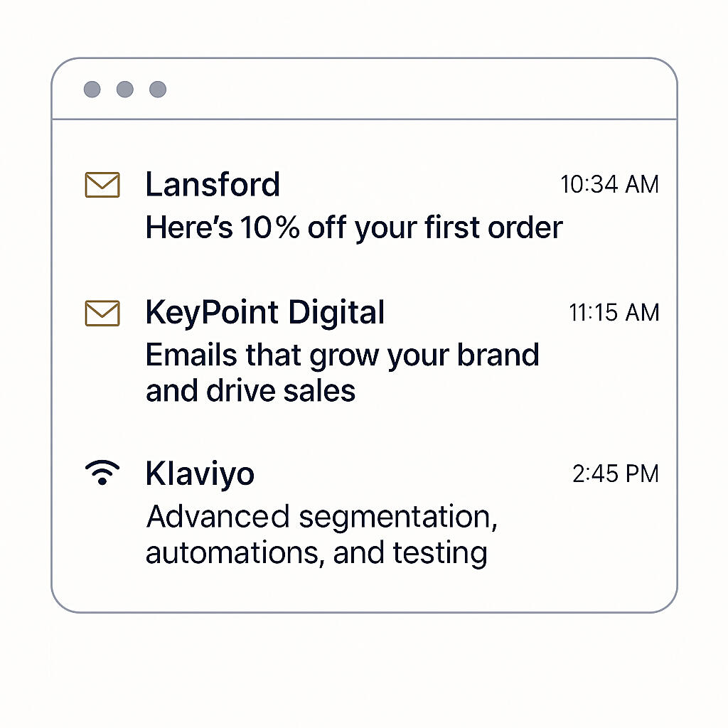Click the middle gray window dot
Viewport: 728px width, 728px height.
125,89
